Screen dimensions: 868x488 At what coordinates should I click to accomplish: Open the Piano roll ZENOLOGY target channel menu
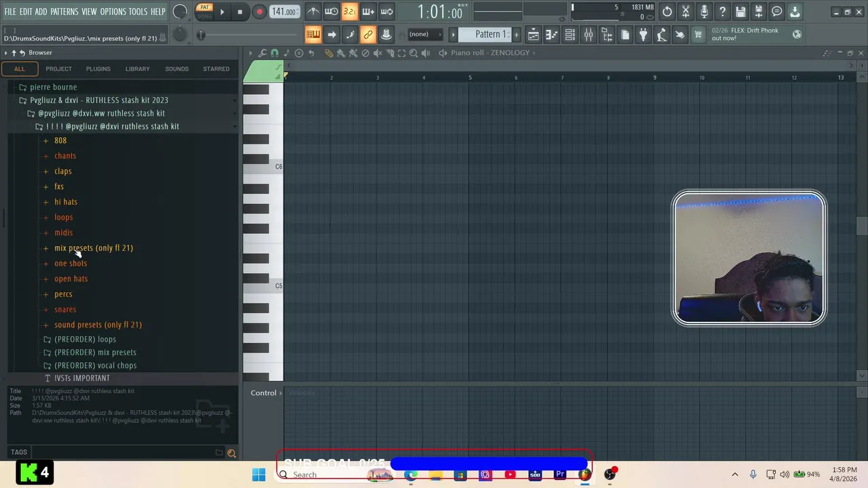[490, 53]
